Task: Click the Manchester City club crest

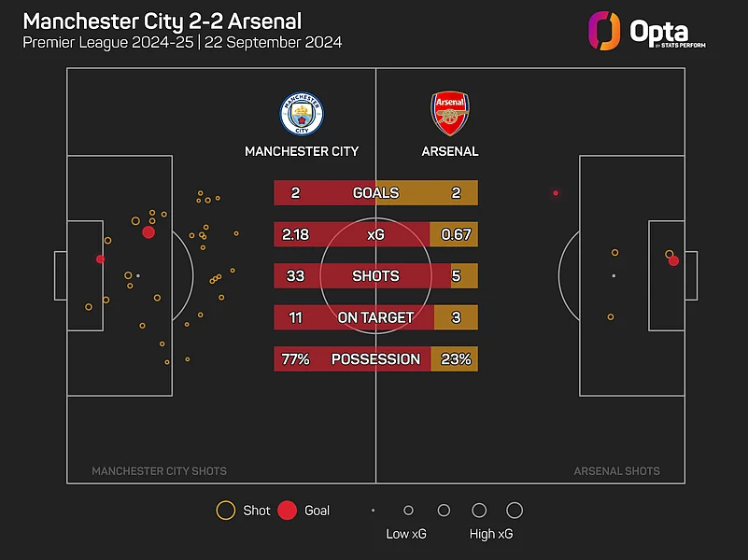Action: 301,114
